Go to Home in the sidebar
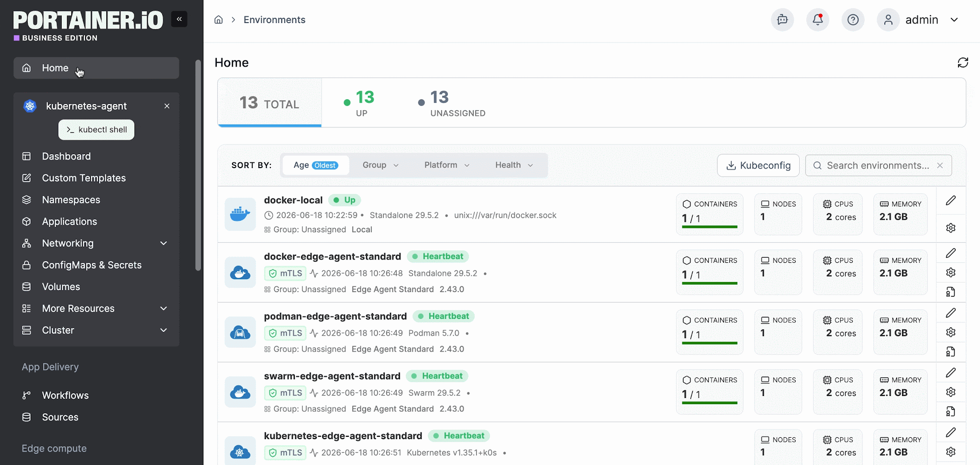The width and height of the screenshot is (980, 465). pos(96,68)
